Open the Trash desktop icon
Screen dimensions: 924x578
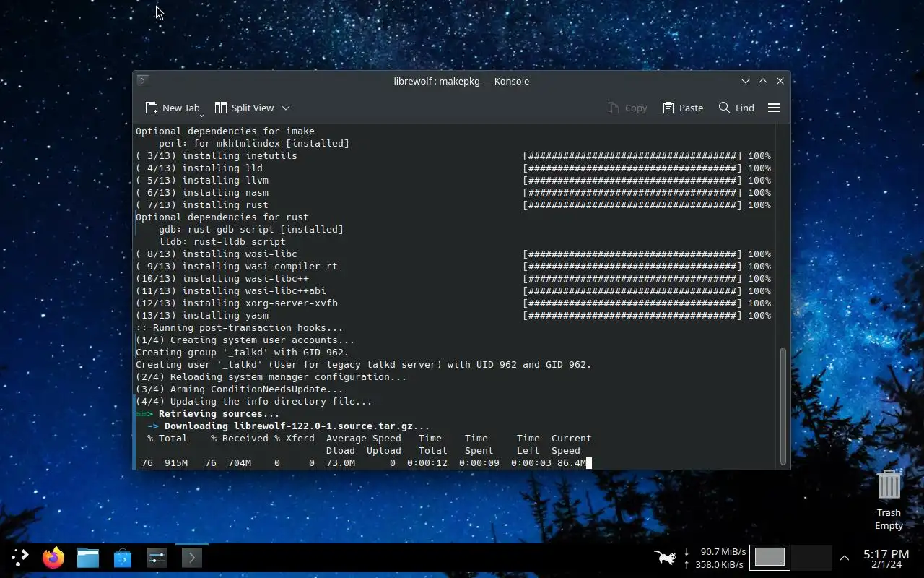tap(889, 499)
